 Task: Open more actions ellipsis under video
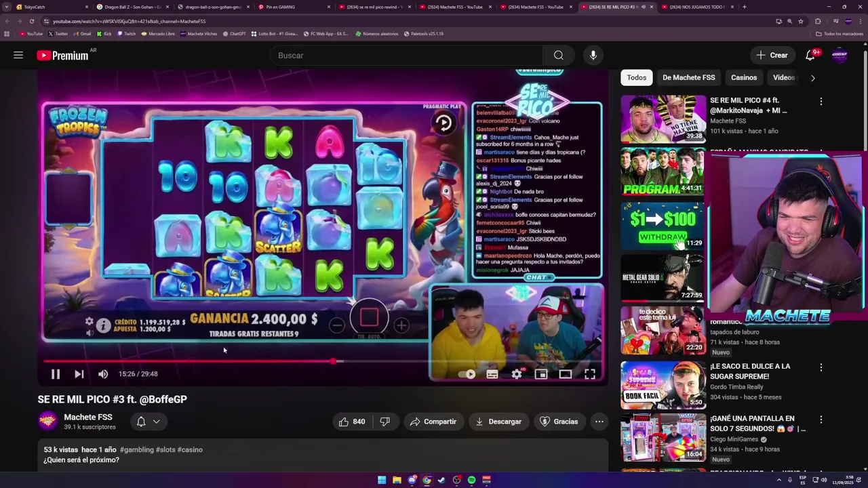pyautogui.click(x=599, y=422)
